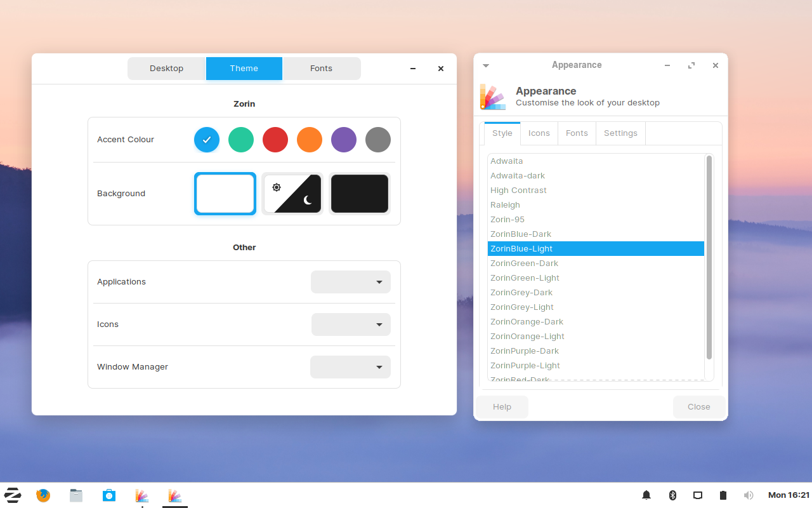The height and width of the screenshot is (508, 812).
Task: Select Zorin-95 style
Action: (x=596, y=220)
